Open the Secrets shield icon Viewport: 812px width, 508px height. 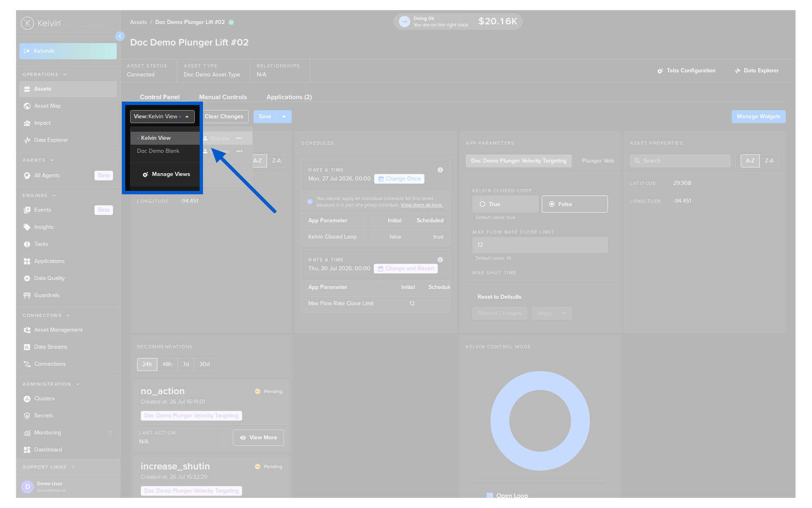27,416
